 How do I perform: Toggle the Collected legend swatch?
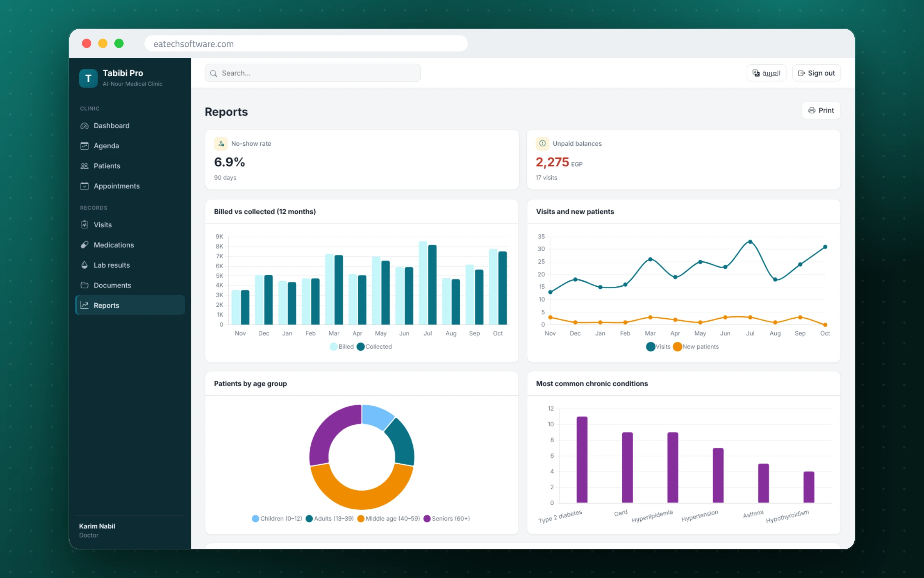[360, 346]
